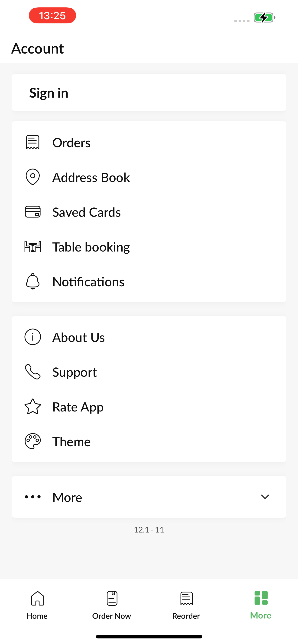
Task: Switch to the Order Now tab
Action: tap(112, 605)
